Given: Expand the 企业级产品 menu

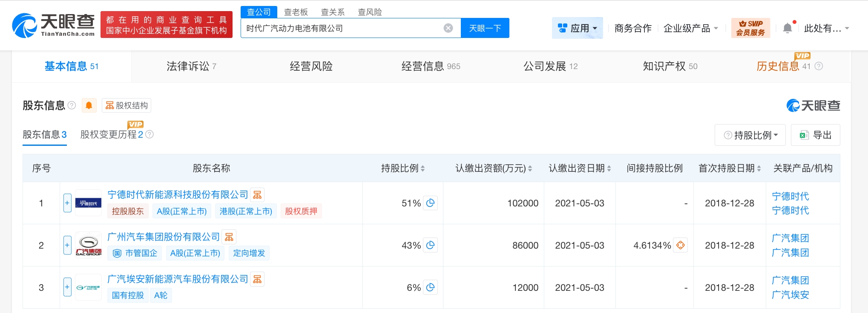Looking at the screenshot, I should [690, 28].
